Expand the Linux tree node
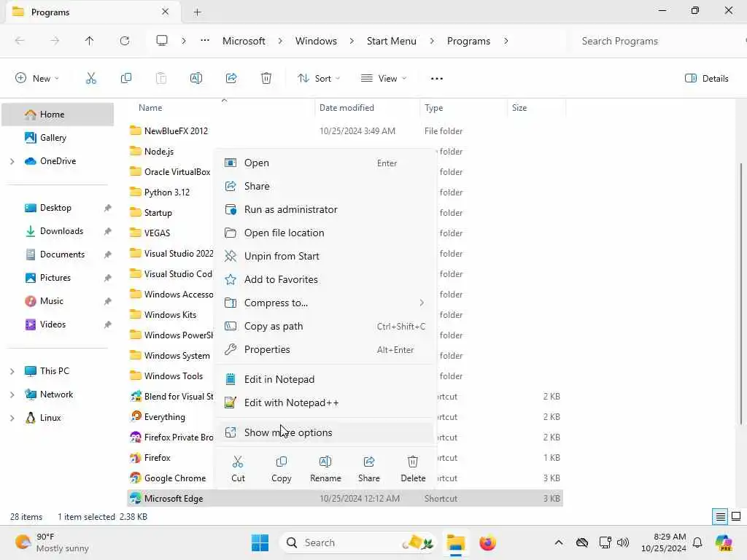This screenshot has height=560, width=747. (12, 418)
